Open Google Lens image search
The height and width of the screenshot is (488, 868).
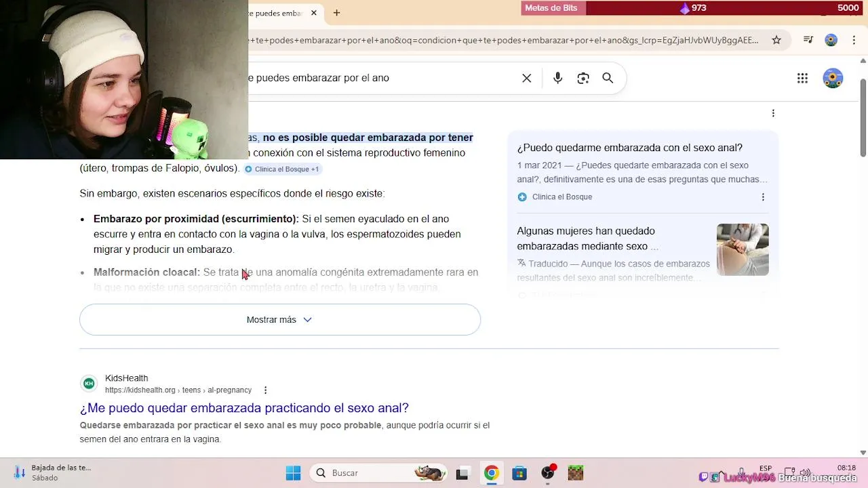tap(583, 78)
